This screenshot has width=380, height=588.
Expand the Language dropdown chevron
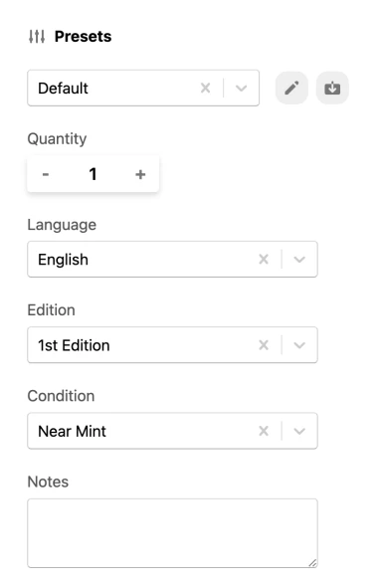coord(299,259)
